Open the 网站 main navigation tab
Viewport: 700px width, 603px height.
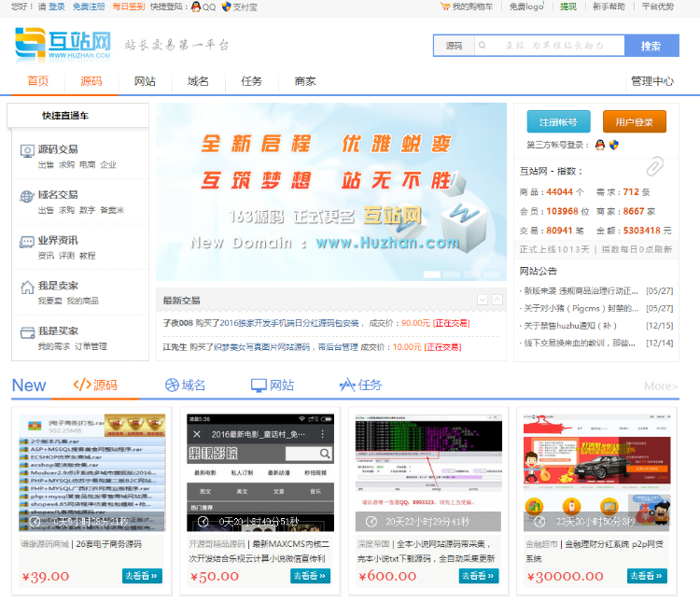[x=145, y=81]
